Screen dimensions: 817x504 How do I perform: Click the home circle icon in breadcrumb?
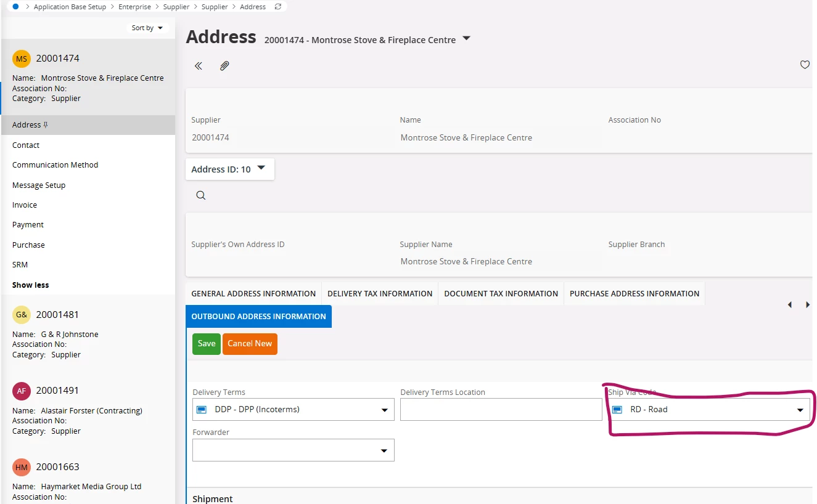16,7
